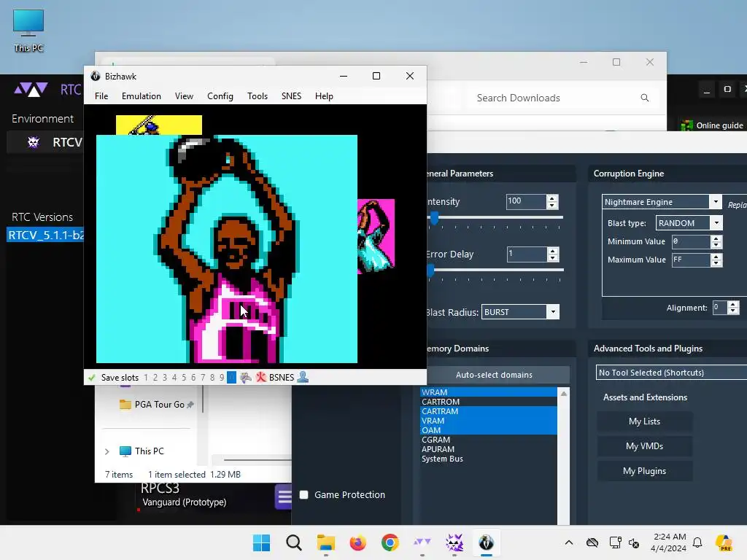Select RTCV_5.1.1 version entry
The height and width of the screenshot is (560, 747).
pos(45,236)
